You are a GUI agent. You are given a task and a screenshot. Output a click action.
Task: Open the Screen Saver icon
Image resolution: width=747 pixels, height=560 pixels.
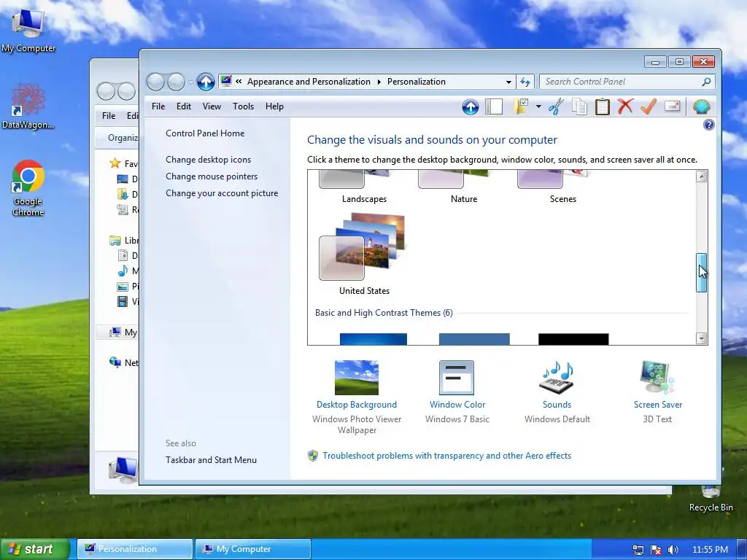point(657,378)
